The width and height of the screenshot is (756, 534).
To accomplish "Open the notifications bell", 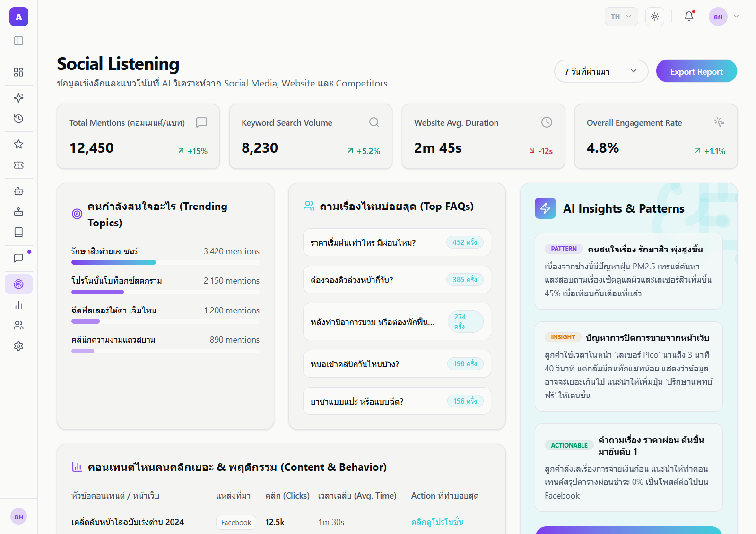I will [689, 17].
